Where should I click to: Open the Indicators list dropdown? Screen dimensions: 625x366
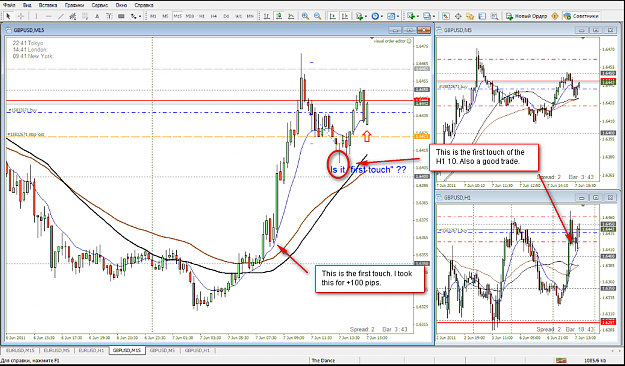coord(361,16)
